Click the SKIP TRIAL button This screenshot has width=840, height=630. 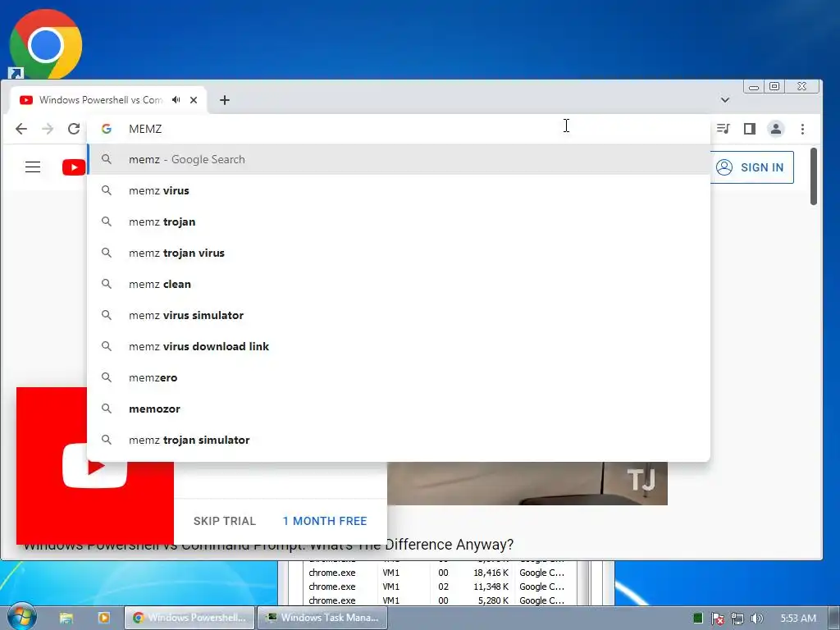225,521
